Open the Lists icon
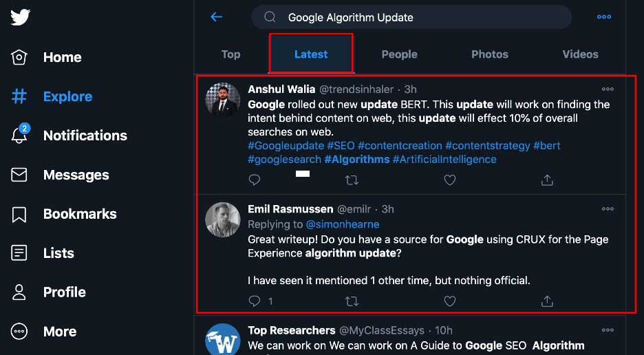644x355 pixels. point(19,253)
